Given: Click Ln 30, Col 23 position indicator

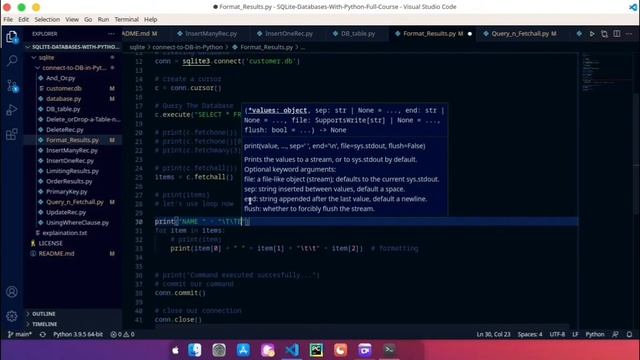Looking at the screenshot, I should click(x=493, y=334).
